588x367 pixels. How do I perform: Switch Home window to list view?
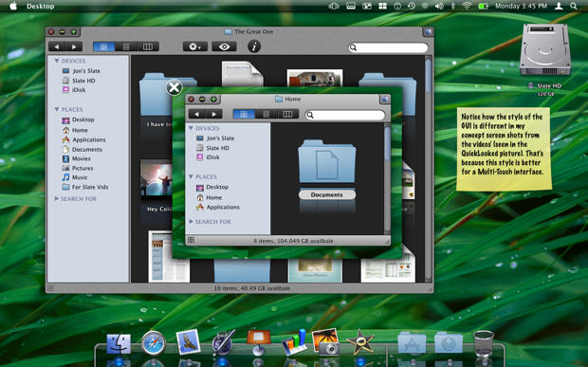click(x=266, y=114)
